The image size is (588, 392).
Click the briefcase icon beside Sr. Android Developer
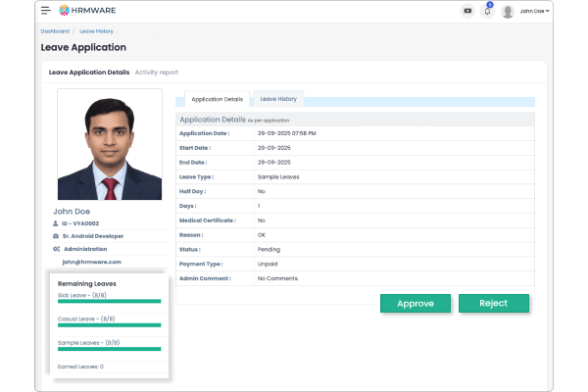click(x=55, y=236)
